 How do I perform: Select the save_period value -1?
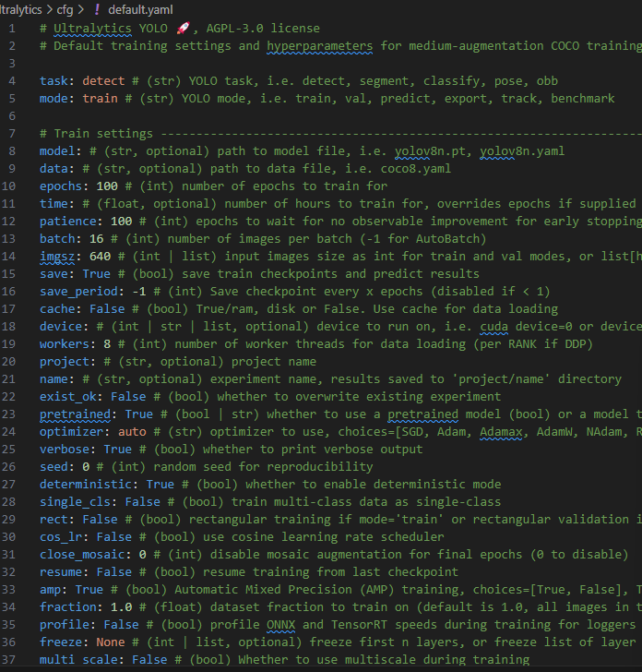tap(138, 292)
